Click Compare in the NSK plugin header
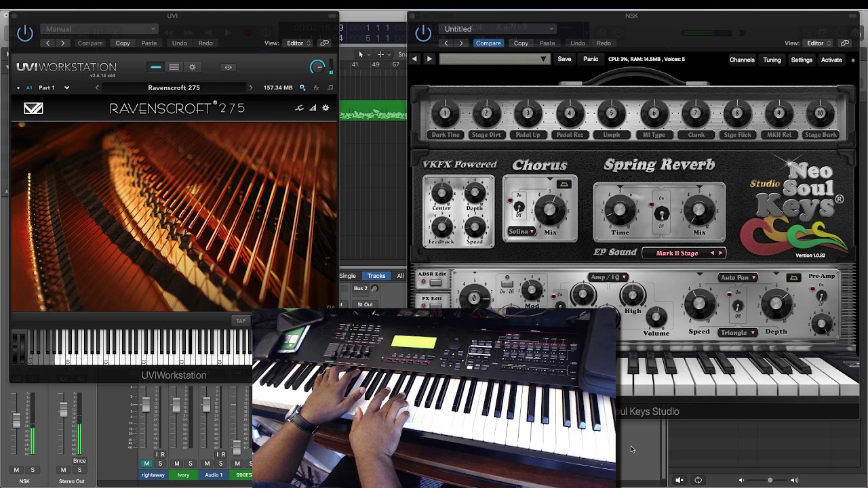 [488, 43]
